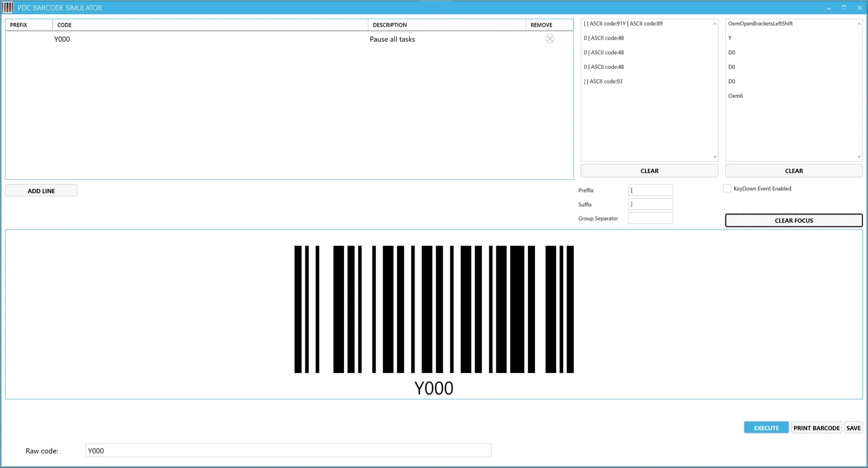Viewport: 868px width, 468px height.
Task: Click PRINT BARCODE
Action: (816, 428)
